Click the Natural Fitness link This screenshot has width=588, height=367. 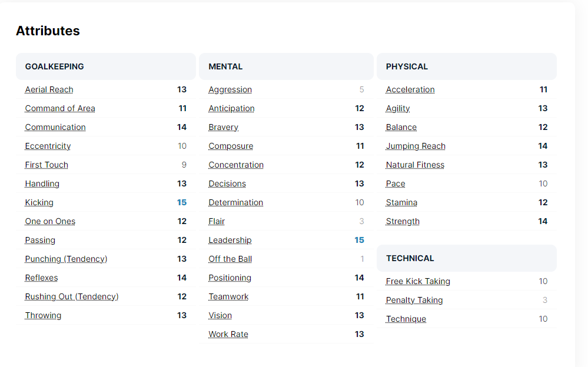pos(414,165)
